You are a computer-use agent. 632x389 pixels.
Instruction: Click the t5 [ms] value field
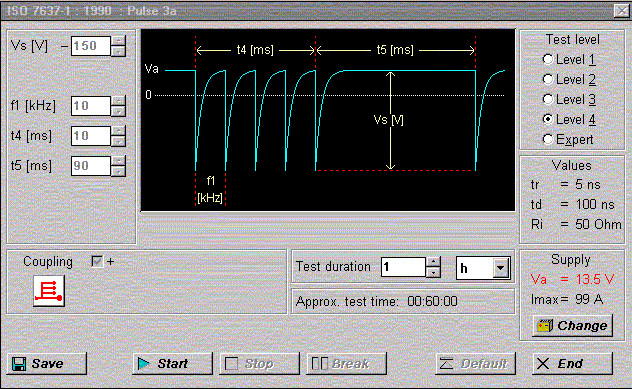click(x=91, y=166)
